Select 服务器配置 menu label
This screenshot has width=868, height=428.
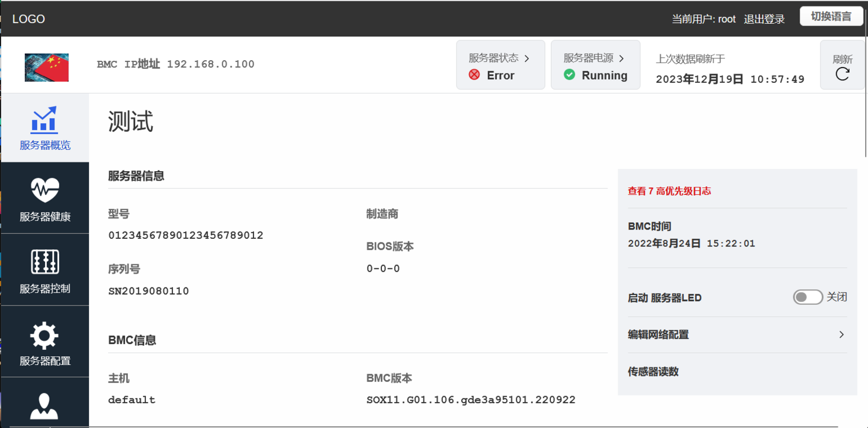tap(45, 361)
